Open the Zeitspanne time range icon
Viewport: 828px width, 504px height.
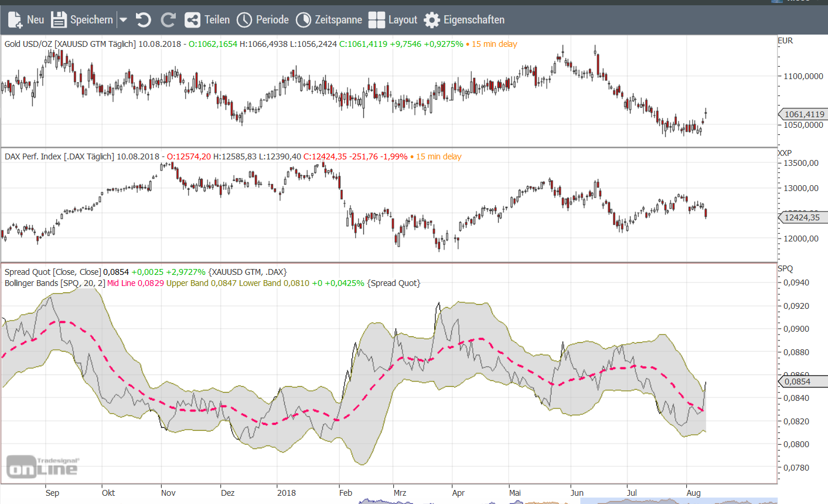[x=303, y=20]
